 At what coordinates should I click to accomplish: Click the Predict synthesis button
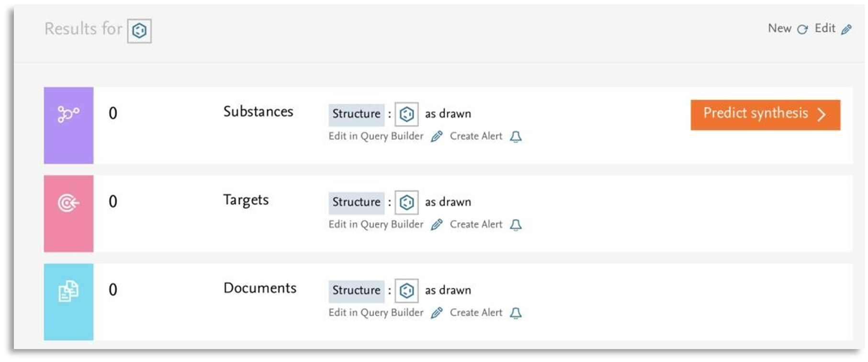point(765,115)
